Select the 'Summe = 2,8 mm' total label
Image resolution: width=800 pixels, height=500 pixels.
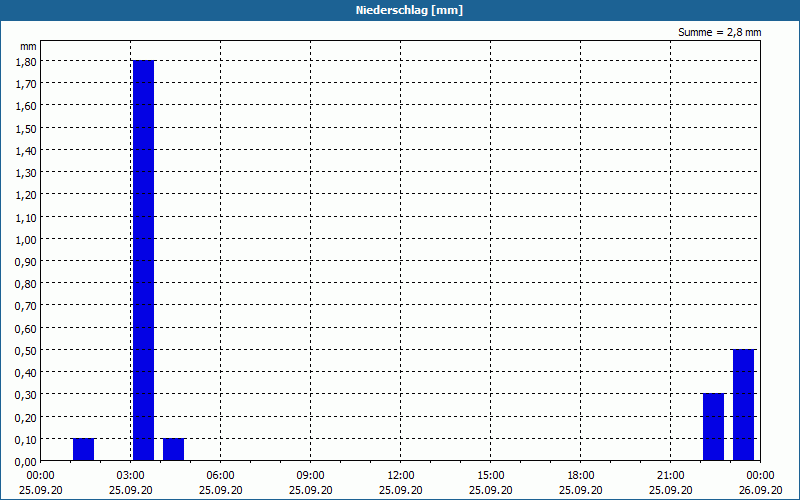click(x=719, y=32)
